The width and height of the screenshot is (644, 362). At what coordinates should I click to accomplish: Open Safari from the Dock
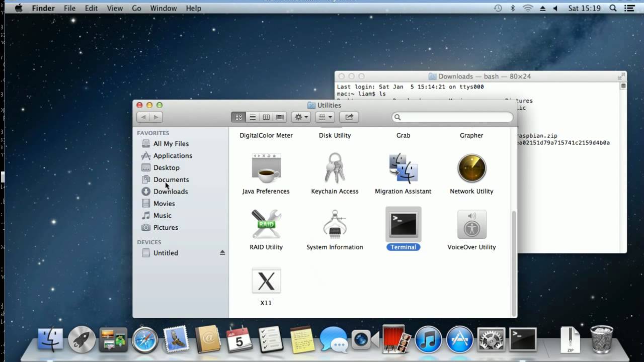[x=145, y=340]
